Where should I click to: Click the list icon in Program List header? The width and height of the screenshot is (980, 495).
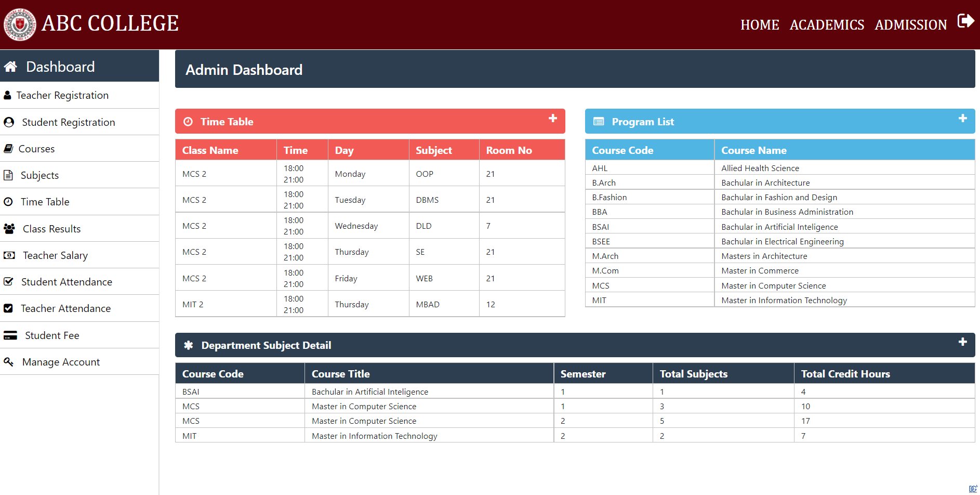pos(599,122)
